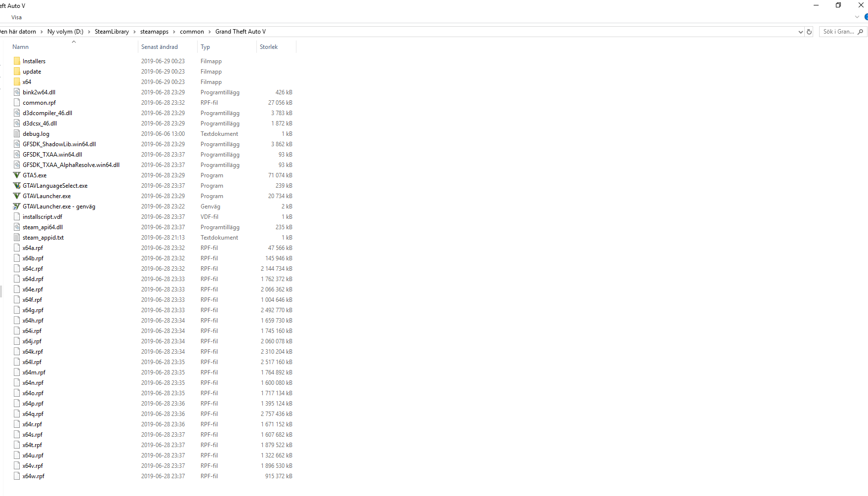Screen dimensions: 868x496
Task: Open the address bar history dropdown
Action: (800, 32)
